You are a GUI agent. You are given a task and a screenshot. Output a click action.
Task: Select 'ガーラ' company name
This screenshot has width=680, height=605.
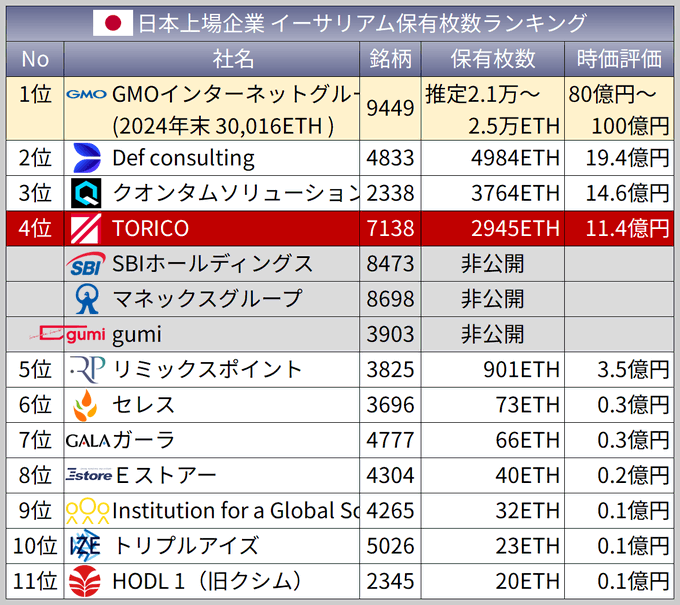click(144, 440)
